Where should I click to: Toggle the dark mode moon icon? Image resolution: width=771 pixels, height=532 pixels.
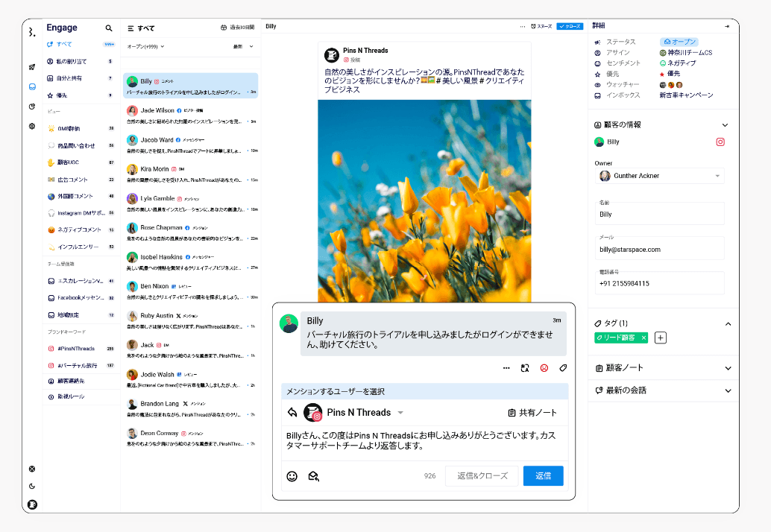(32, 487)
